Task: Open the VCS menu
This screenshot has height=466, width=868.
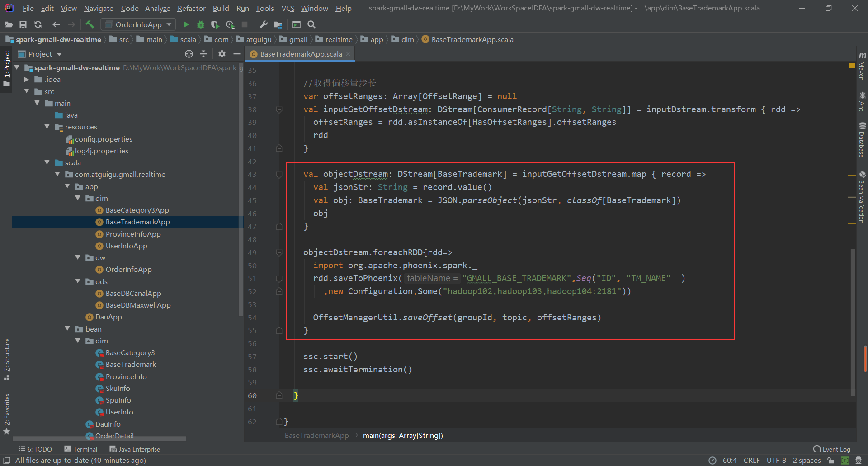Action: pos(288,8)
